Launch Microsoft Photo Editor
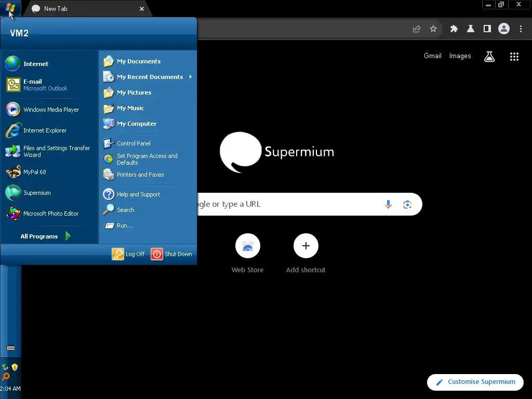The height and width of the screenshot is (399, 532). pos(49,214)
